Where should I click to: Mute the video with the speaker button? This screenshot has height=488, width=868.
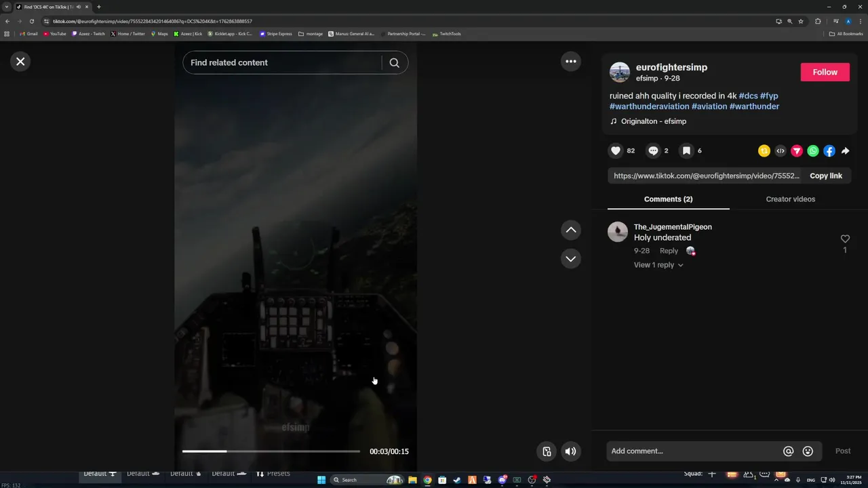click(x=571, y=451)
